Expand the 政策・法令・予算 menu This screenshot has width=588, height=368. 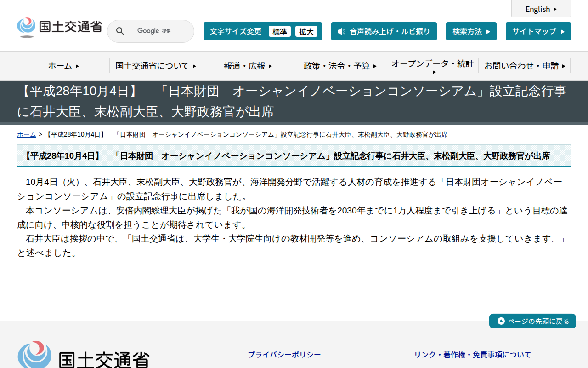click(x=340, y=66)
